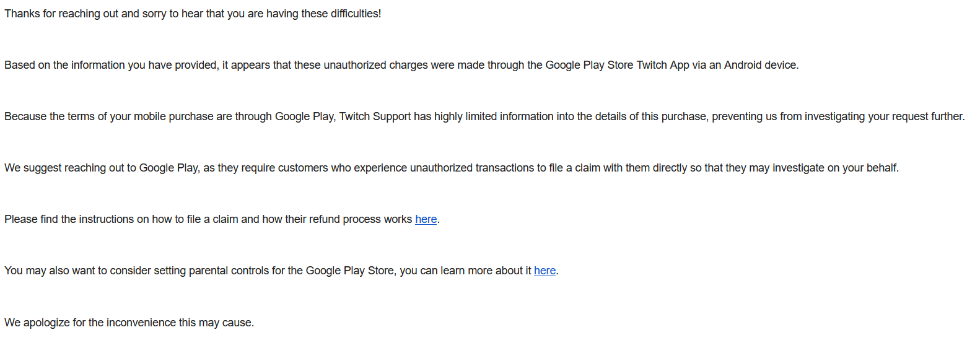Click the 'Thanks for reaching out' opening sentence

(62, 14)
